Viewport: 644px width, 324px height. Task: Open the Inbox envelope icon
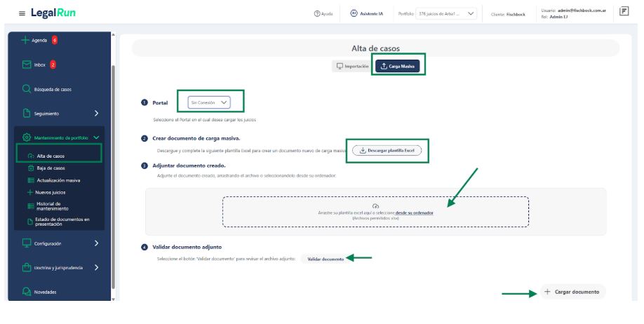[27, 65]
